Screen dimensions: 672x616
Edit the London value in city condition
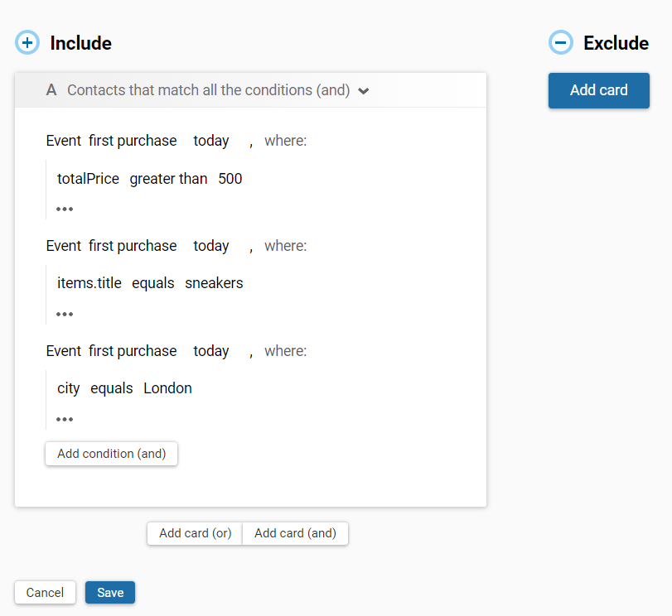pyautogui.click(x=167, y=387)
